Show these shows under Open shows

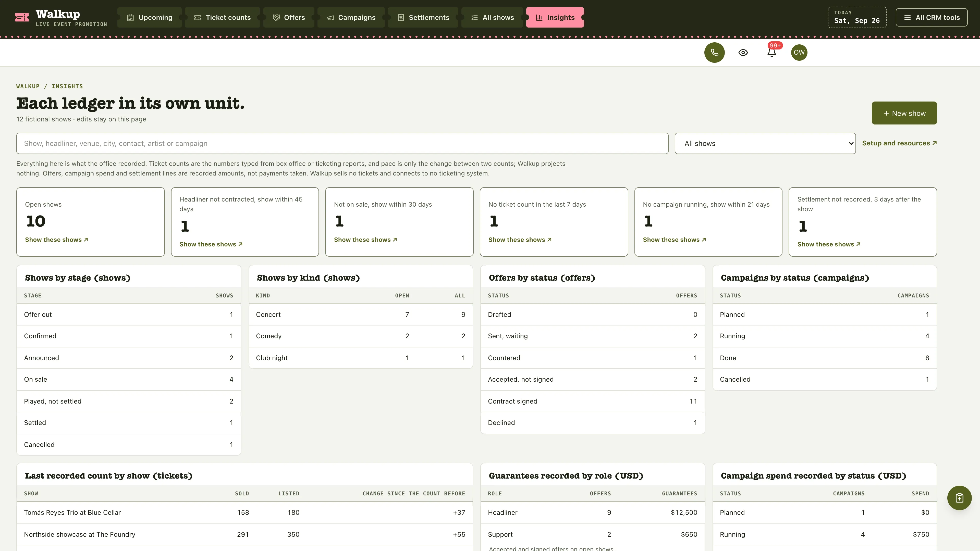click(56, 240)
